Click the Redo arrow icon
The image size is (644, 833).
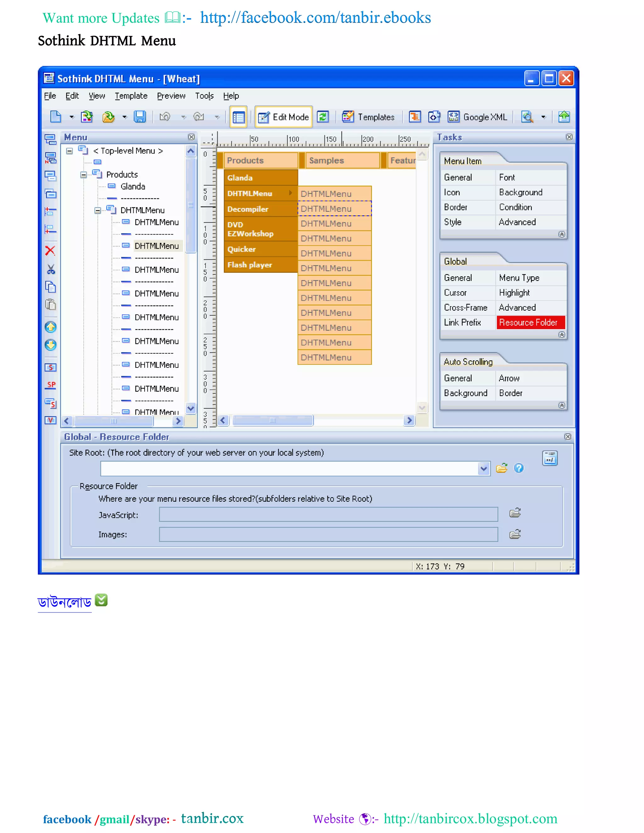point(199,117)
